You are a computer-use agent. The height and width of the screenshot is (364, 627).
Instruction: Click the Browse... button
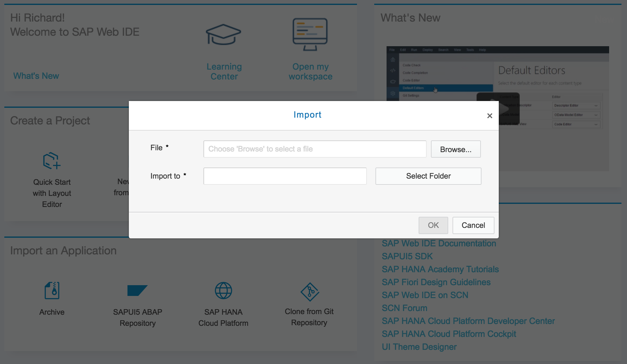click(x=456, y=149)
